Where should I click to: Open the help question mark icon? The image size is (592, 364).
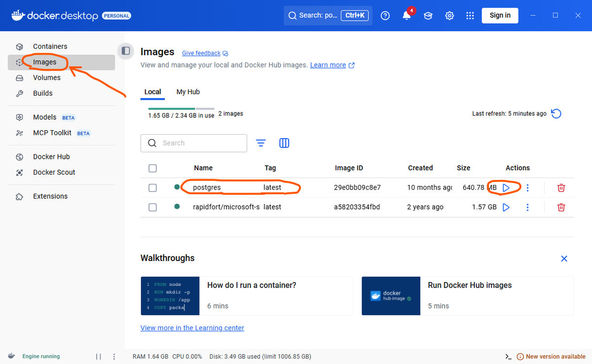385,16
